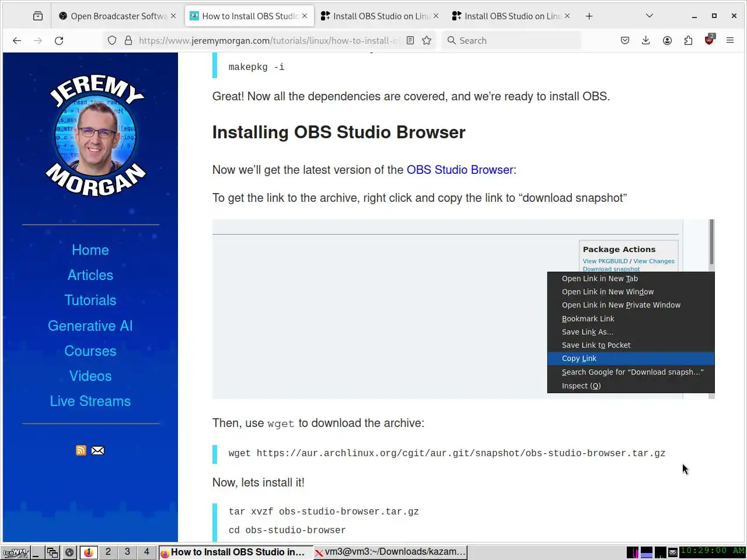747x560 pixels.
Task: Open the Generative AI sidebar link
Action: [90, 326]
